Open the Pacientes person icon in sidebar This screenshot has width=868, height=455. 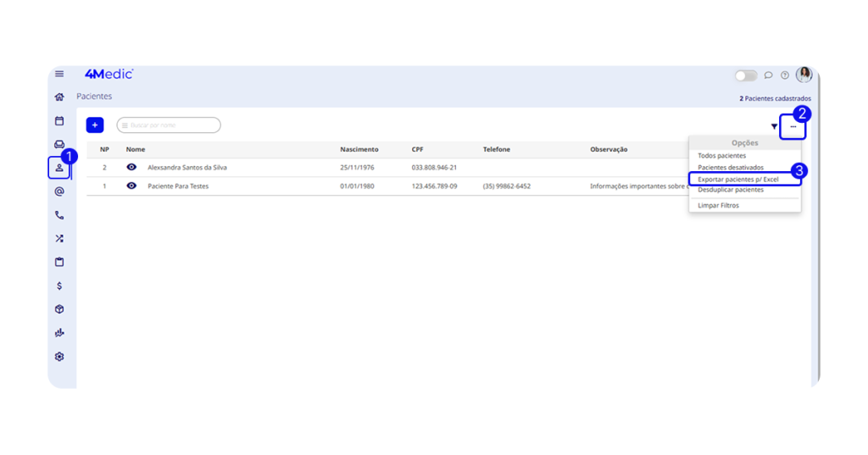[x=59, y=168]
